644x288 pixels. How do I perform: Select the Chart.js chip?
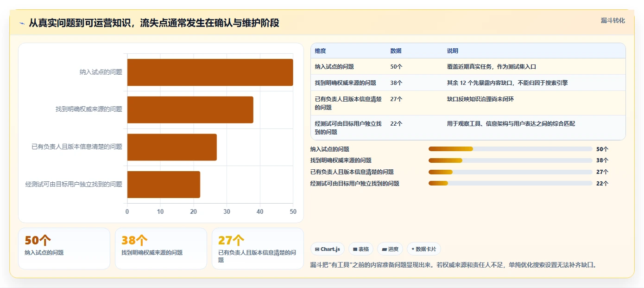point(328,249)
